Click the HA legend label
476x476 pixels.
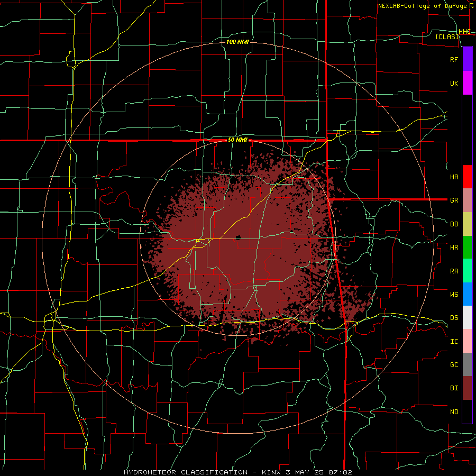pyautogui.click(x=454, y=177)
